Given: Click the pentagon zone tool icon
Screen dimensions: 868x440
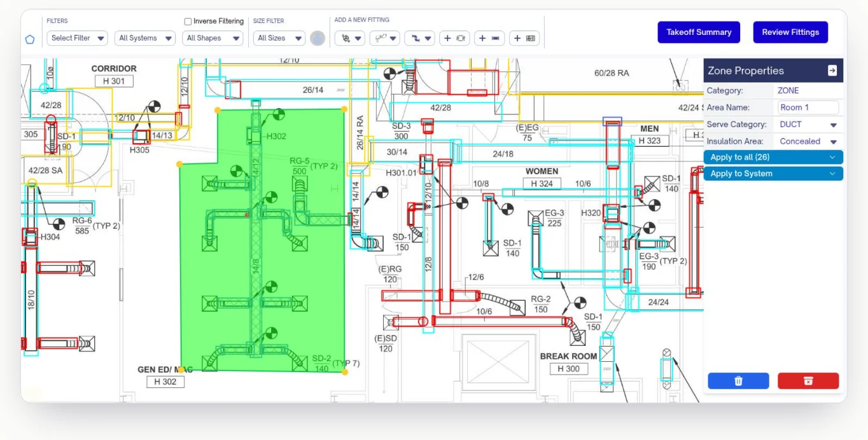Looking at the screenshot, I should point(30,39).
